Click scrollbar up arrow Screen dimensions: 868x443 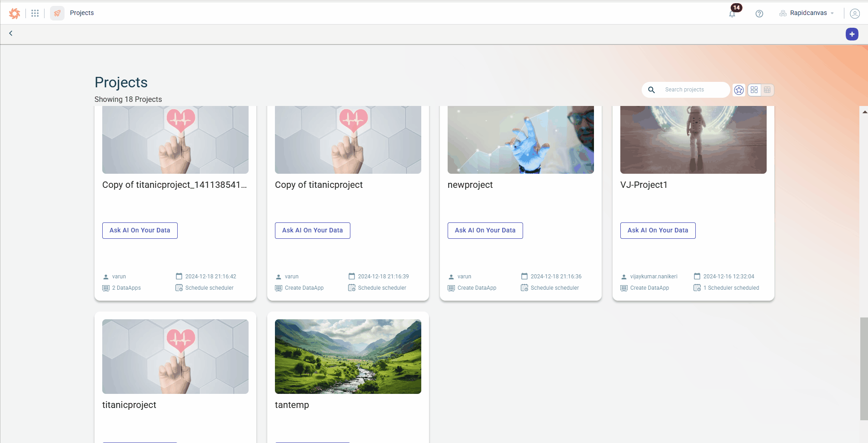coord(864,111)
